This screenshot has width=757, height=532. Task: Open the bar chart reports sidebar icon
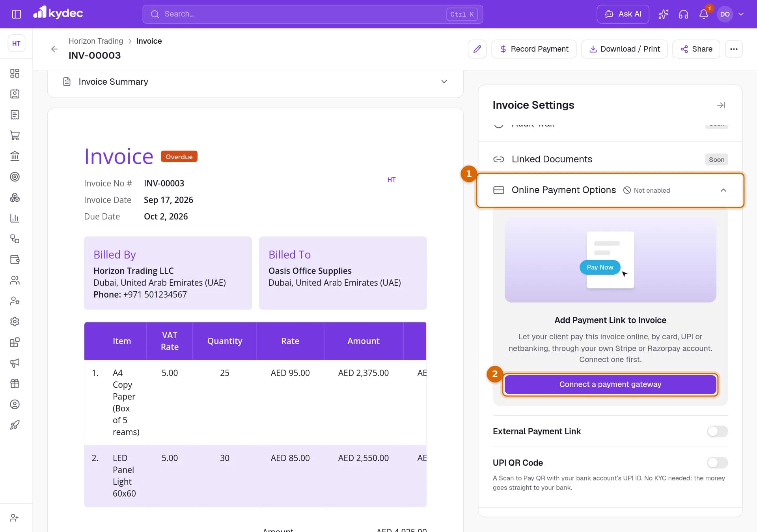15,218
